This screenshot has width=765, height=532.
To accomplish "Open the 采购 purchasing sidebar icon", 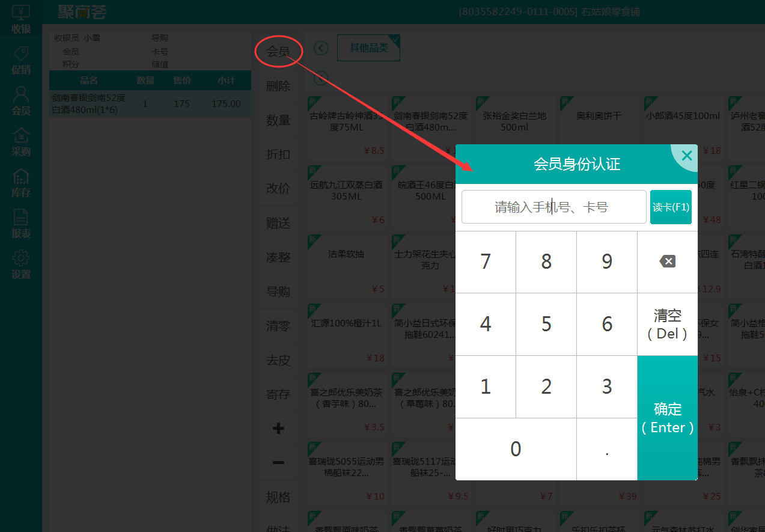I will 21,142.
